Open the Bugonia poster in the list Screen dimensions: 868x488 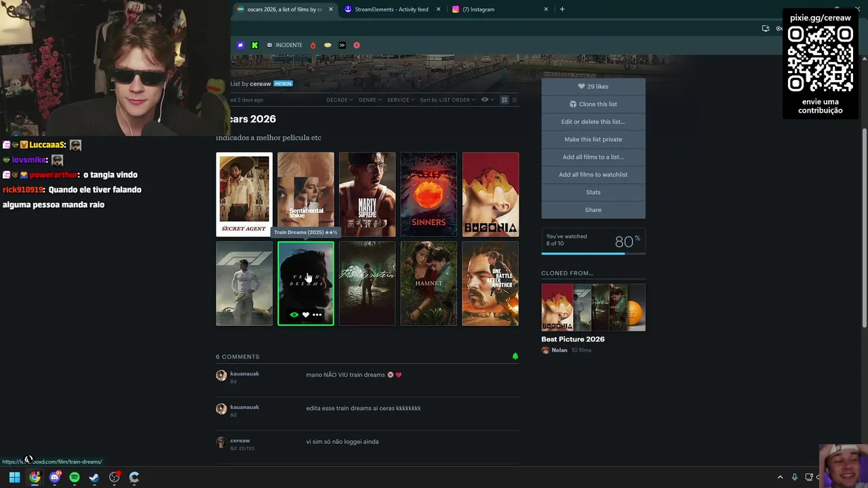pos(490,195)
